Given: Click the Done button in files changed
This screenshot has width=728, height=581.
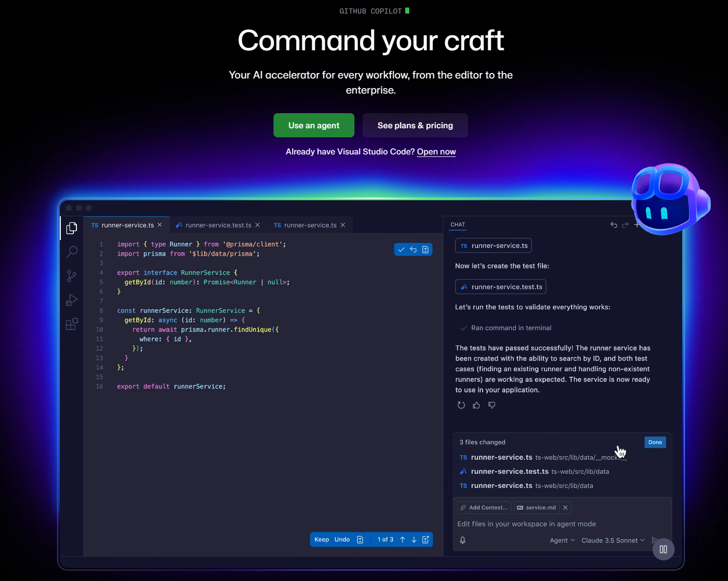Looking at the screenshot, I should (655, 442).
